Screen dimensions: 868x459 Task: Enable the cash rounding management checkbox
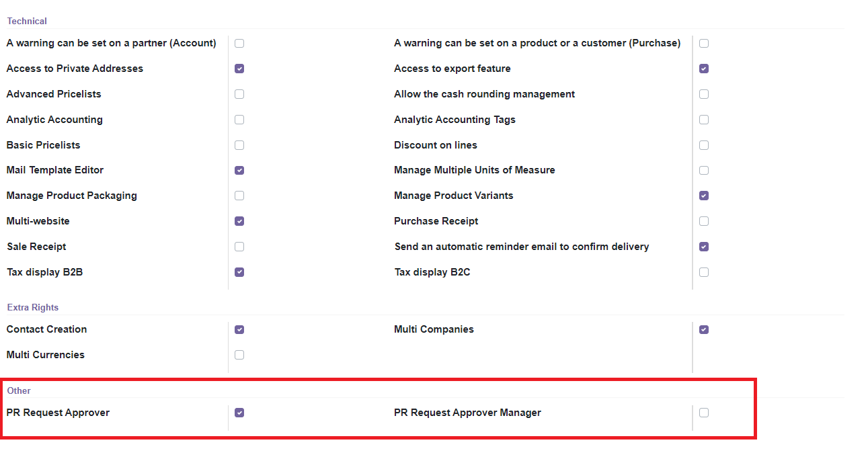pos(704,94)
